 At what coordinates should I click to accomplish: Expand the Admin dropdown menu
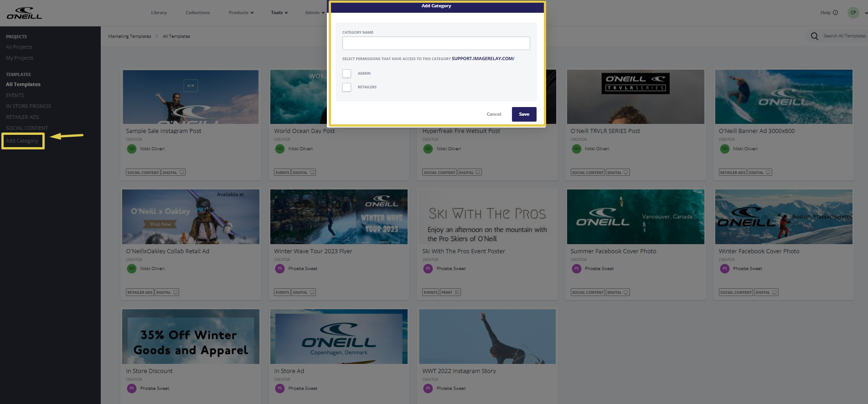pos(315,13)
